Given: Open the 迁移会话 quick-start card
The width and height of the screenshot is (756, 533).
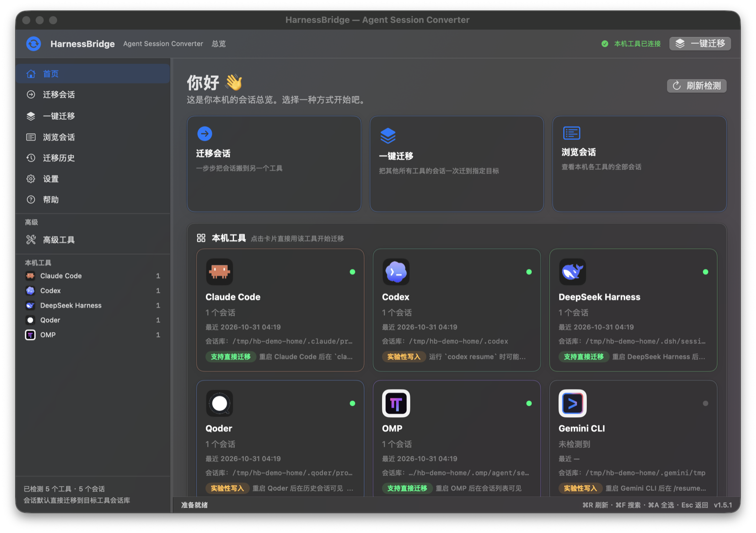Looking at the screenshot, I should (274, 164).
